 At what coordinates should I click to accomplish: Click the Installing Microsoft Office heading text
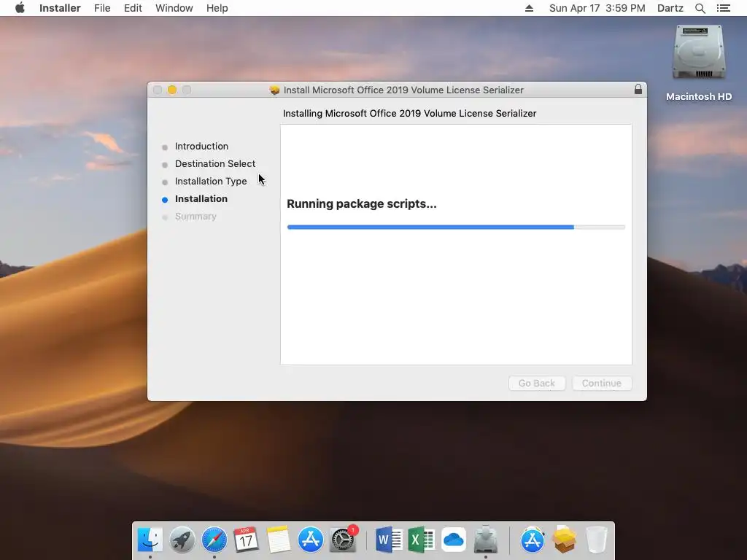pos(409,113)
